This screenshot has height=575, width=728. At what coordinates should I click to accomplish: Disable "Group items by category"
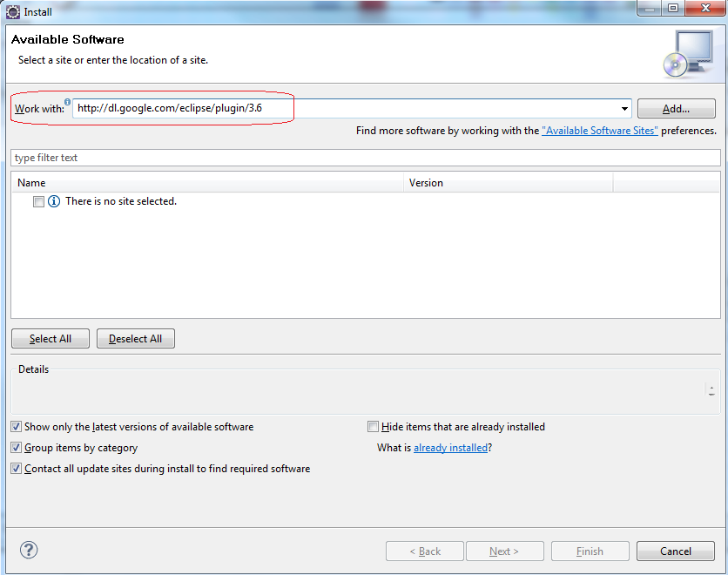tap(16, 448)
